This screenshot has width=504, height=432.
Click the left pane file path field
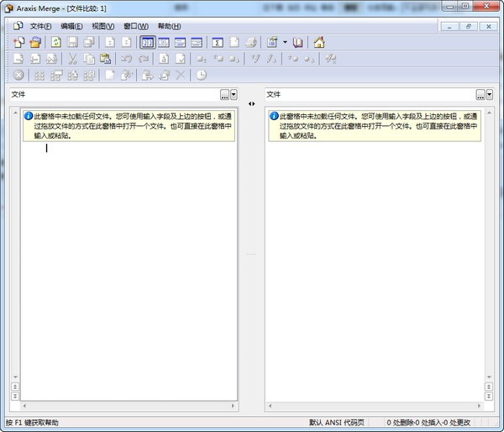tap(114, 95)
